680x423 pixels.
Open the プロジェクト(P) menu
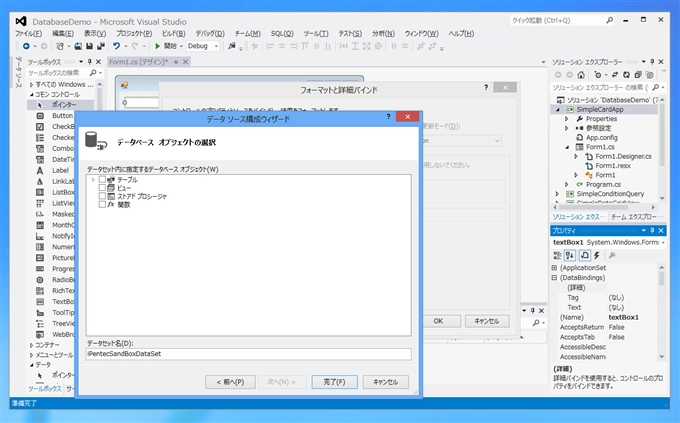134,33
